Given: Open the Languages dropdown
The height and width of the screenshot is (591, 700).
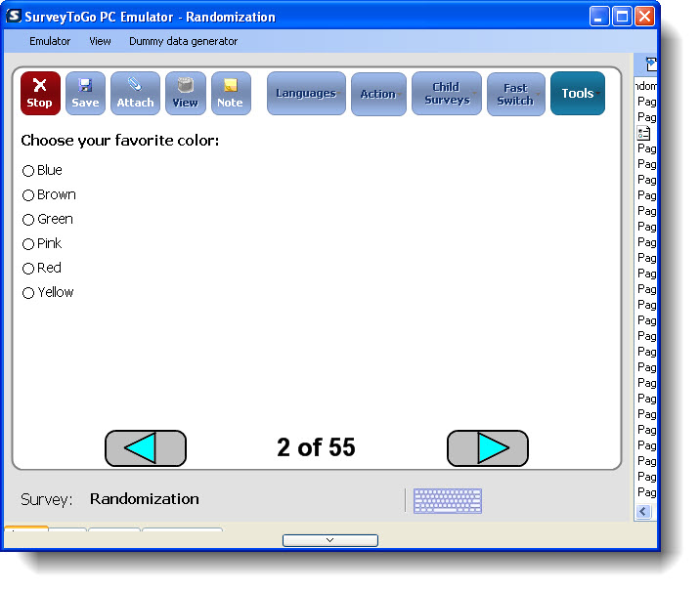Looking at the screenshot, I should [x=306, y=94].
